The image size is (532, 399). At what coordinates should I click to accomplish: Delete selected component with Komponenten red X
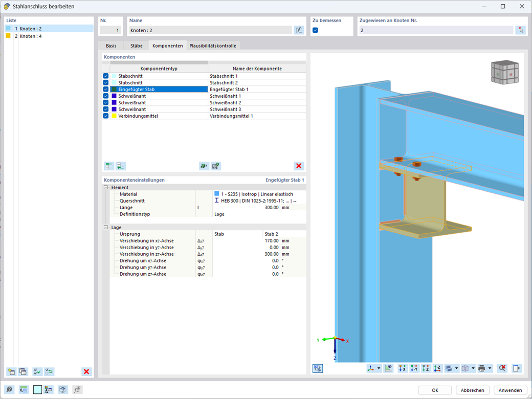[299, 166]
